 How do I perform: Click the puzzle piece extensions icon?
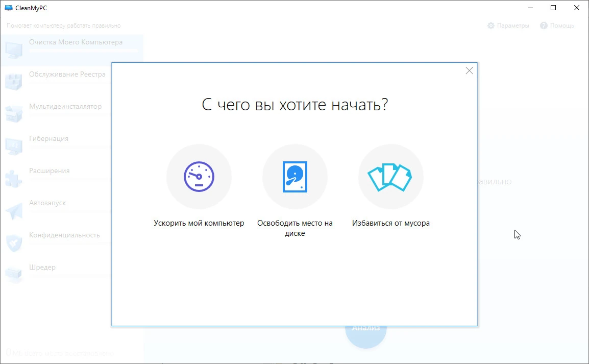pos(14,179)
